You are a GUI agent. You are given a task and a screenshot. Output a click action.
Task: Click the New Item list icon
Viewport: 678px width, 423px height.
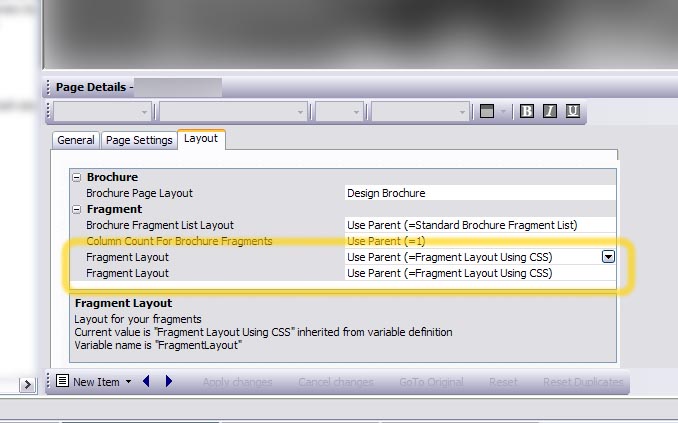click(x=62, y=382)
